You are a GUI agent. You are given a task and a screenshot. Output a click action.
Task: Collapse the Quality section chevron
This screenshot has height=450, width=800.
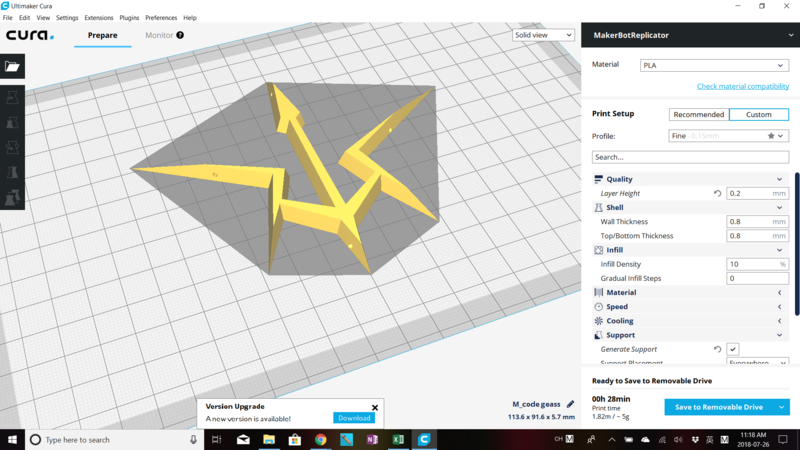[780, 179]
